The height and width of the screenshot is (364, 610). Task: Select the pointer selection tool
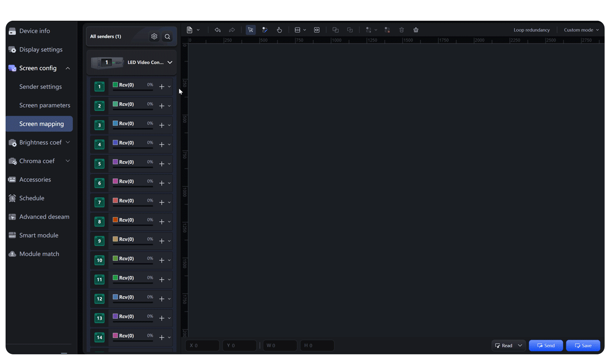[x=251, y=30]
